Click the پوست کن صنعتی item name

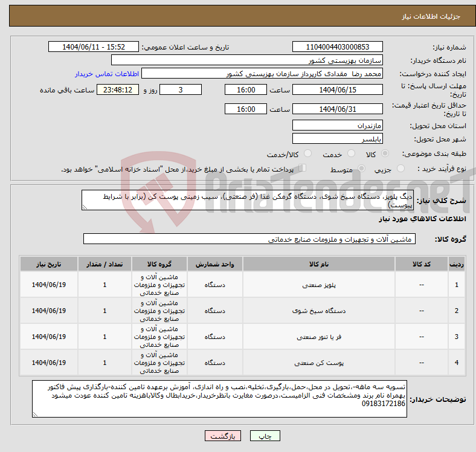click(319, 363)
